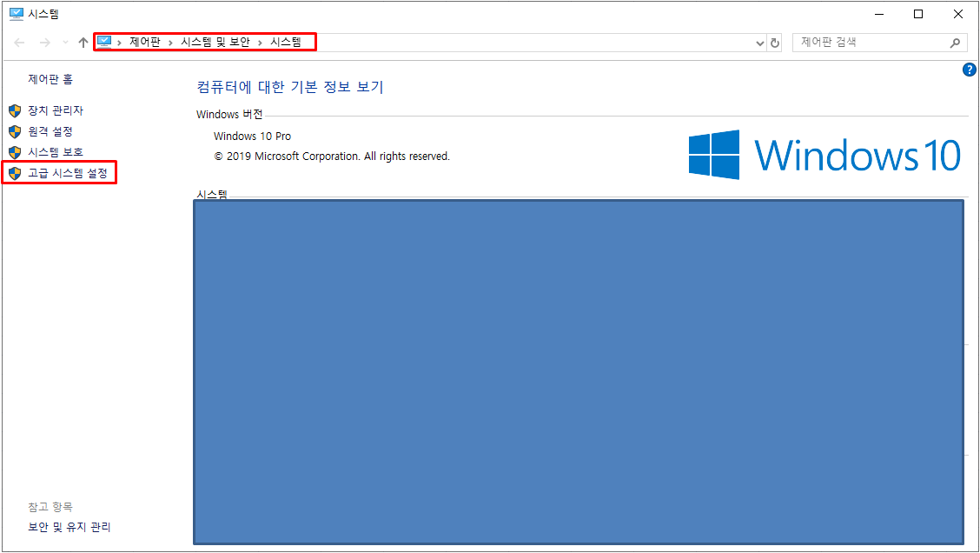
Task: Open help via blue question mark
Action: tap(970, 70)
